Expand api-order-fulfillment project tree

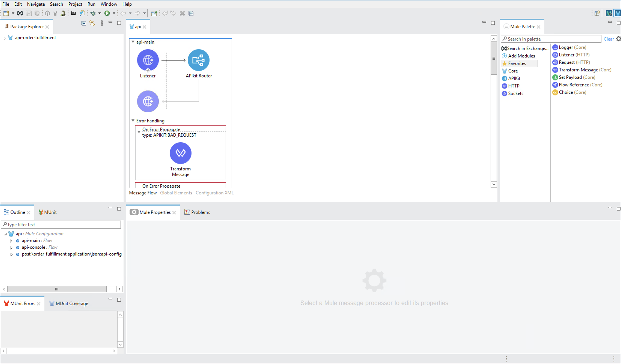pos(5,38)
